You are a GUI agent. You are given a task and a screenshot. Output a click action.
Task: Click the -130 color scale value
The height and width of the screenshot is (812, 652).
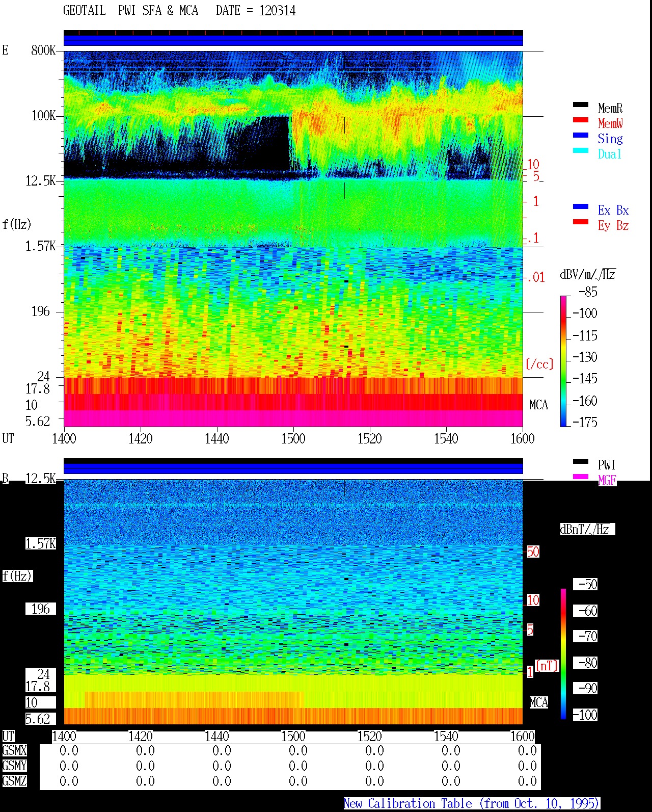[585, 357]
